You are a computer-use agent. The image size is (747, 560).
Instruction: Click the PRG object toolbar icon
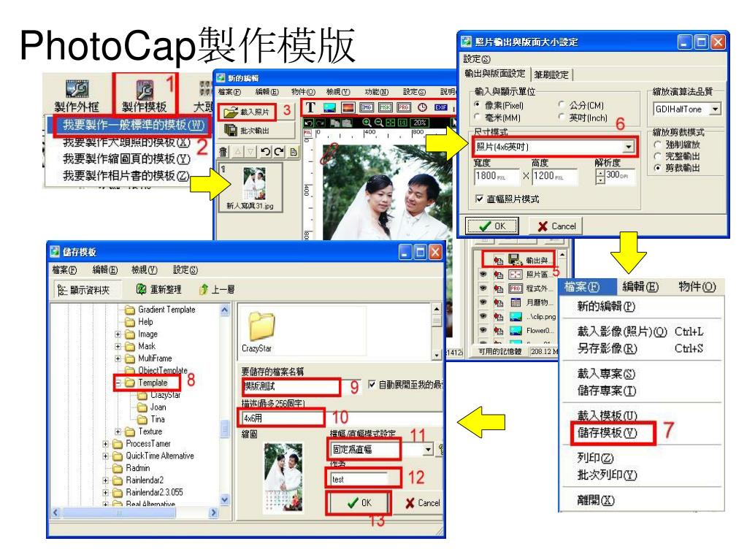[x=404, y=107]
